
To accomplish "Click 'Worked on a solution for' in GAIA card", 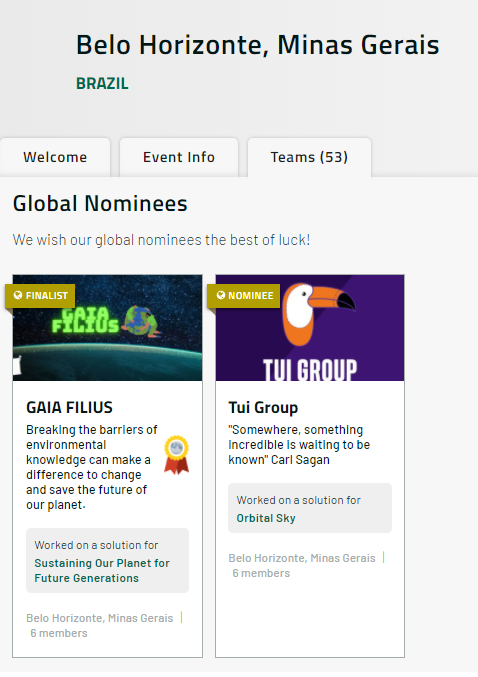I will click(96, 545).
